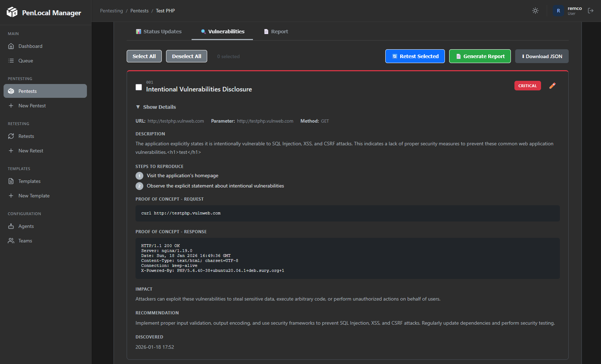601x364 pixels.
Task: Open the Dashboard from the sidebar
Action: tap(30, 46)
